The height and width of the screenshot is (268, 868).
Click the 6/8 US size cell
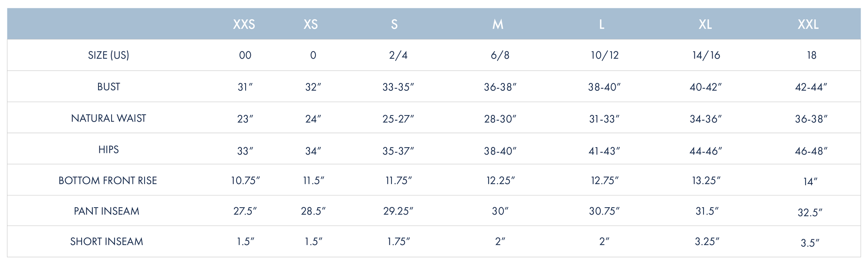pos(500,55)
